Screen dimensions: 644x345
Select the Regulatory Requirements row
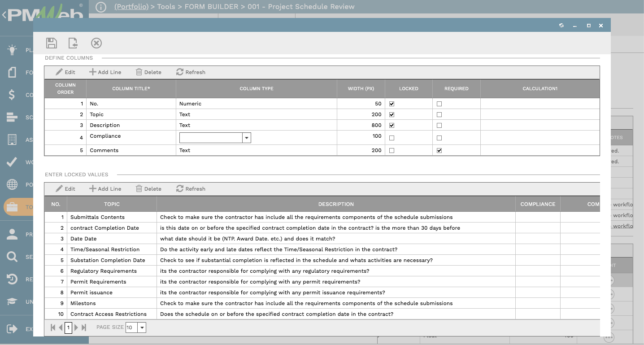pyautogui.click(x=322, y=271)
